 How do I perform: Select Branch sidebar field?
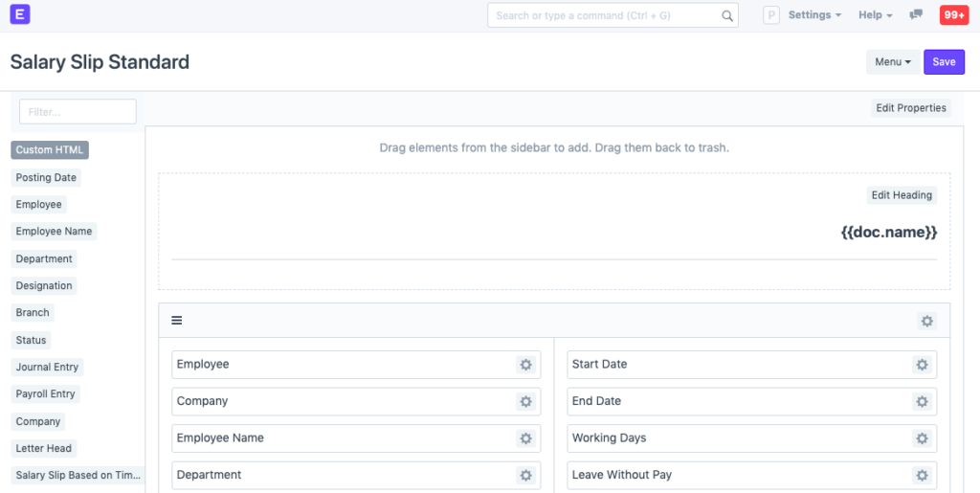[x=33, y=312]
